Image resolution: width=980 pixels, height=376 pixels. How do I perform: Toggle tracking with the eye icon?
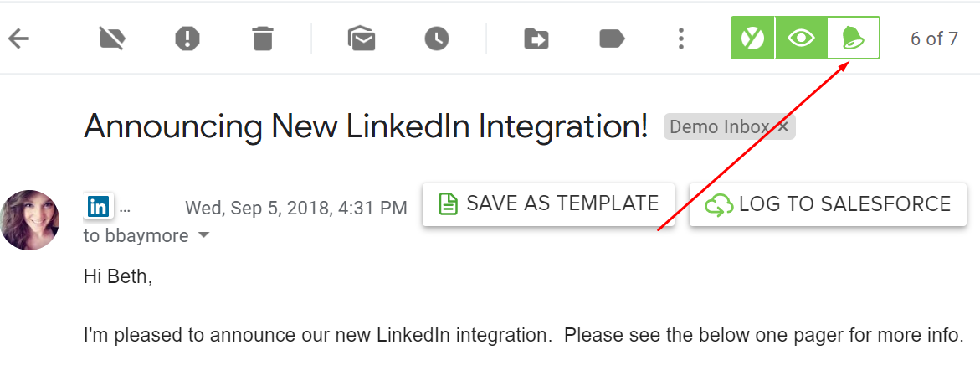click(801, 39)
